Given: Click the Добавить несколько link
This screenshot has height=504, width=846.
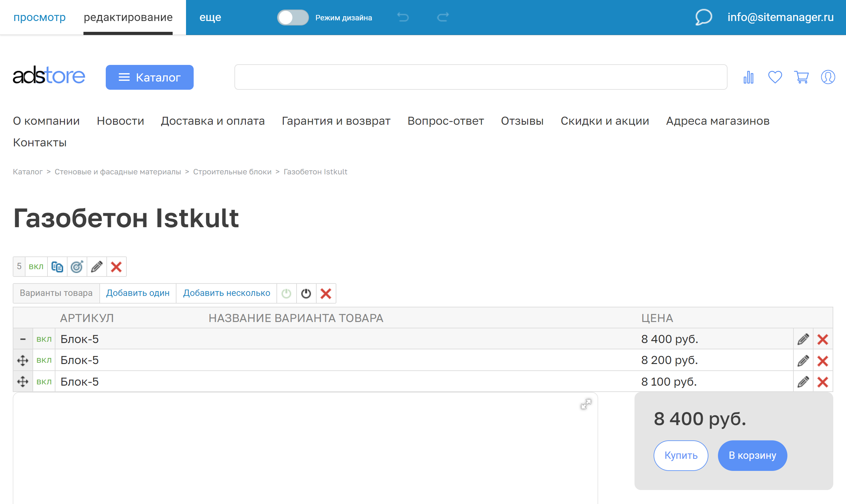Looking at the screenshot, I should coord(226,293).
